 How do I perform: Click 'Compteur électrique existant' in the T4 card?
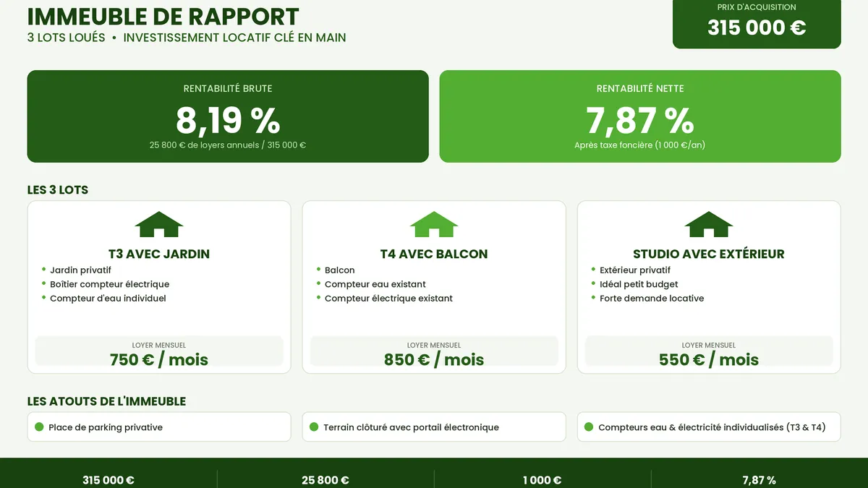[388, 299]
